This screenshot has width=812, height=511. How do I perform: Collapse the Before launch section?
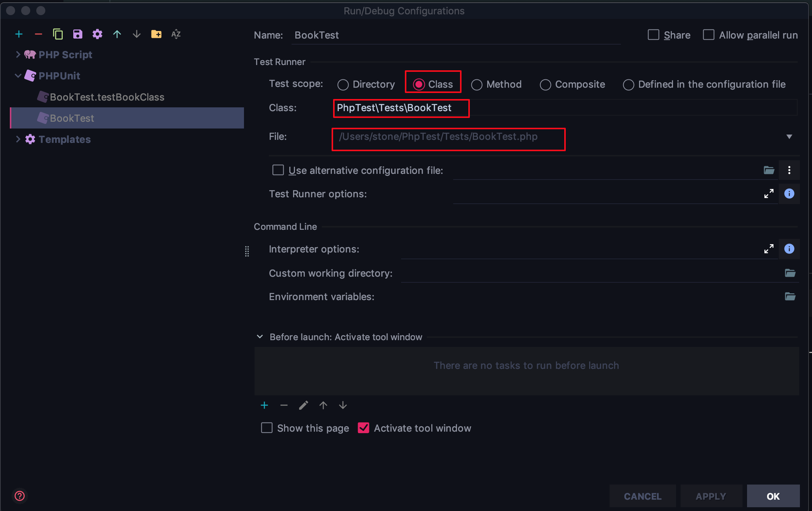[x=260, y=337]
